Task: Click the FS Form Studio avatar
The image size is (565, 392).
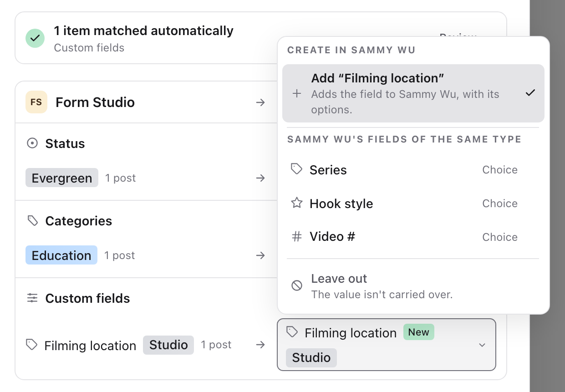Action: [x=36, y=102]
